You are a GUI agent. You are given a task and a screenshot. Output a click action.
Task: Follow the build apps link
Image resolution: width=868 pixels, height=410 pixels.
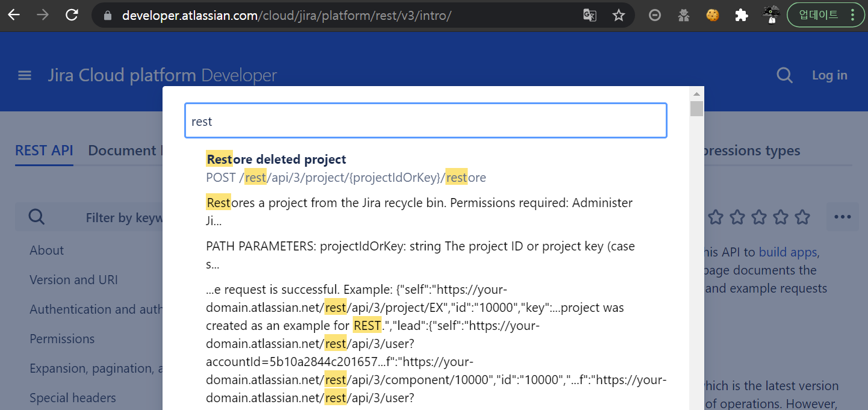pos(787,252)
